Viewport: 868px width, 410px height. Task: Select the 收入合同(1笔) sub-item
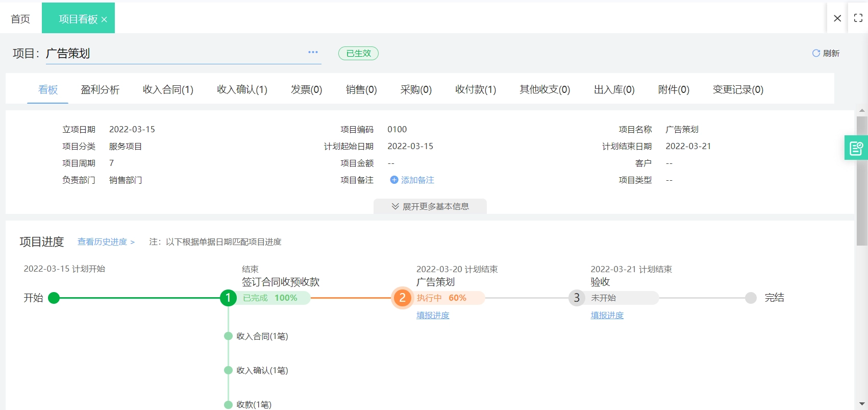pos(262,336)
